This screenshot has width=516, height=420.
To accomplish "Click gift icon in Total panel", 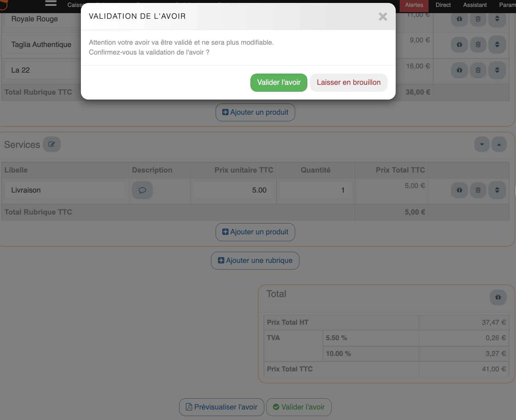I will point(498,297).
